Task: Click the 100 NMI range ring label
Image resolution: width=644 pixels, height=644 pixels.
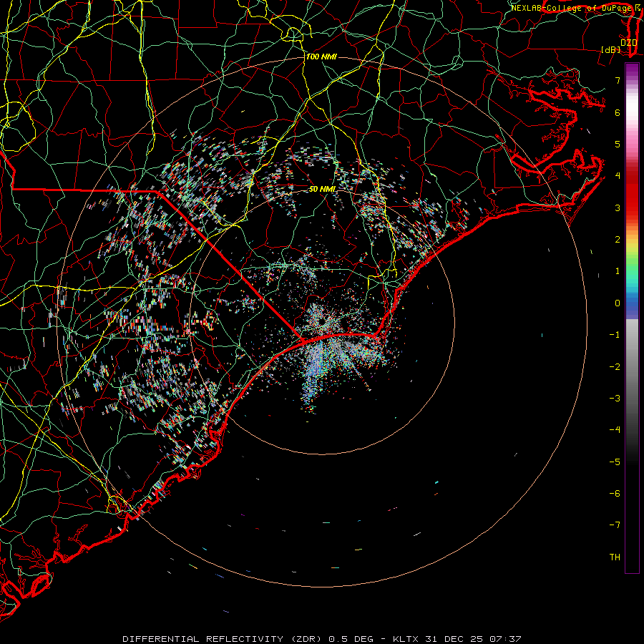Action: tap(321, 57)
